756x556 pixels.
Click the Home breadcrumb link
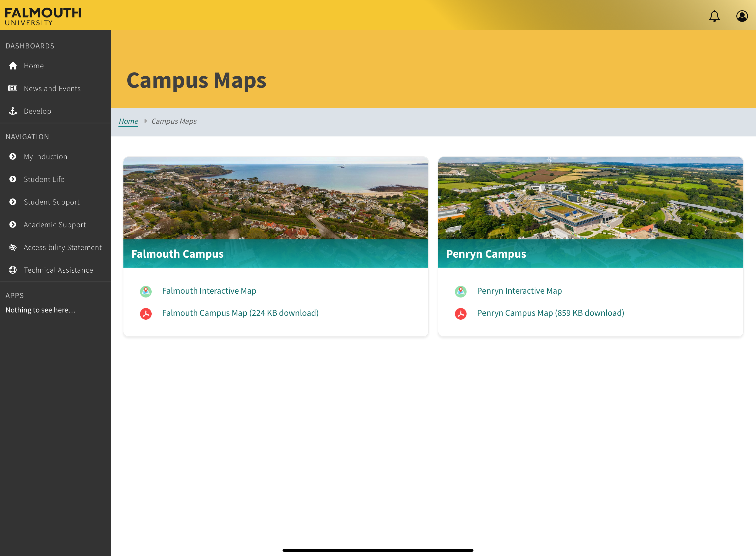tap(128, 121)
